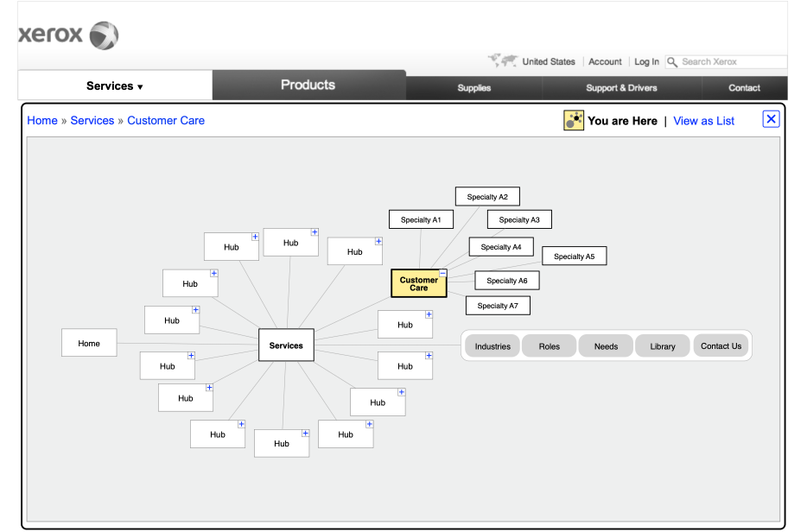Viewport: 807px width, 532px height.
Task: Click the Needs pill button
Action: [x=606, y=346]
